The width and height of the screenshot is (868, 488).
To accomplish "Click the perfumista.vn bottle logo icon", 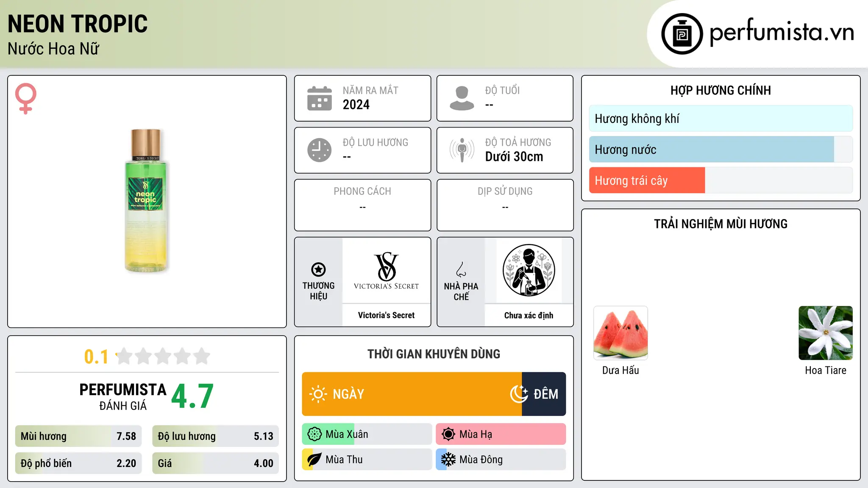I will tap(682, 34).
